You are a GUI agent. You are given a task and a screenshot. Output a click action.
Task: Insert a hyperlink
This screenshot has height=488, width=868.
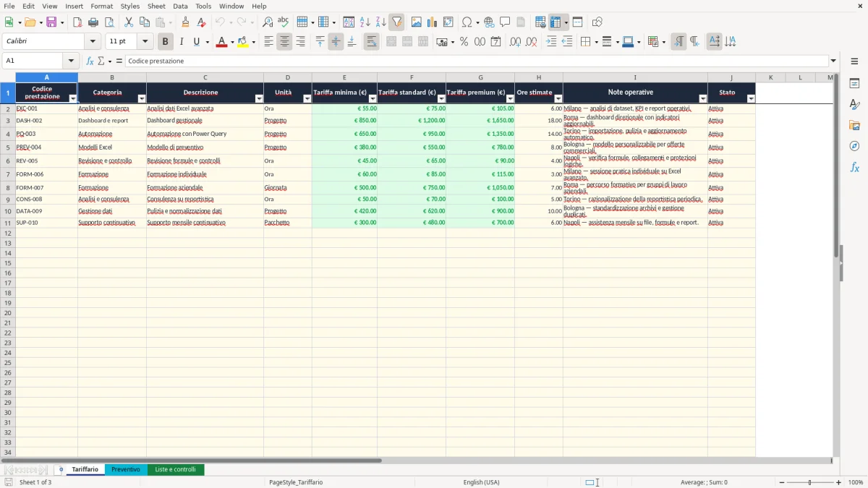click(489, 22)
